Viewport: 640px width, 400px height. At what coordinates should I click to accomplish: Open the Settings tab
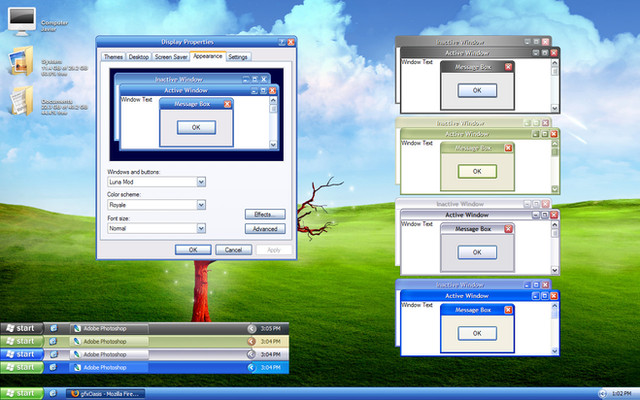(x=238, y=57)
